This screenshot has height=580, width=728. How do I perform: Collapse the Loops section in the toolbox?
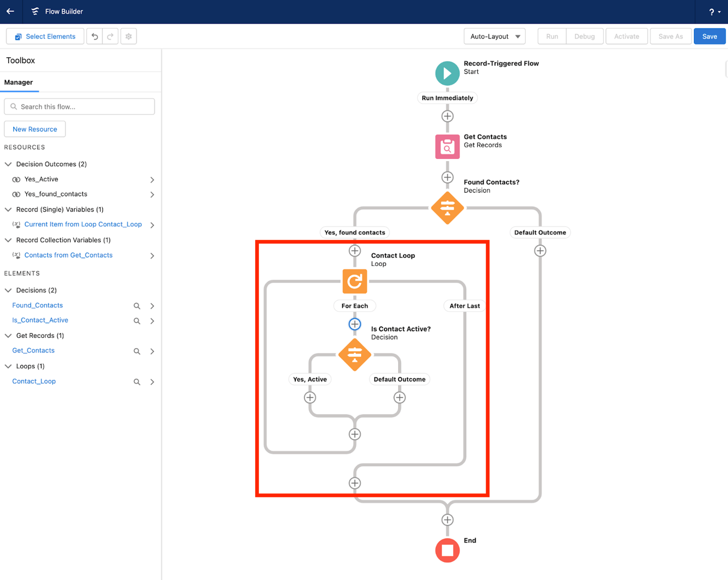click(8, 366)
